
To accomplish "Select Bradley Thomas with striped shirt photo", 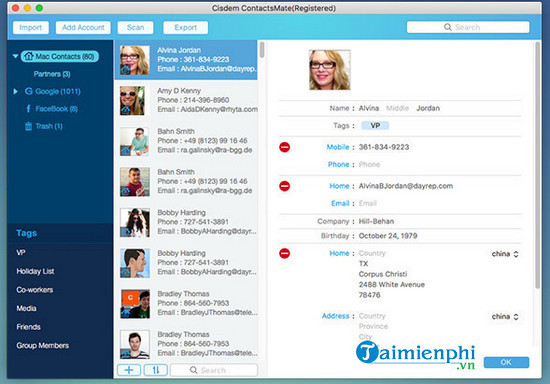I will (186, 344).
